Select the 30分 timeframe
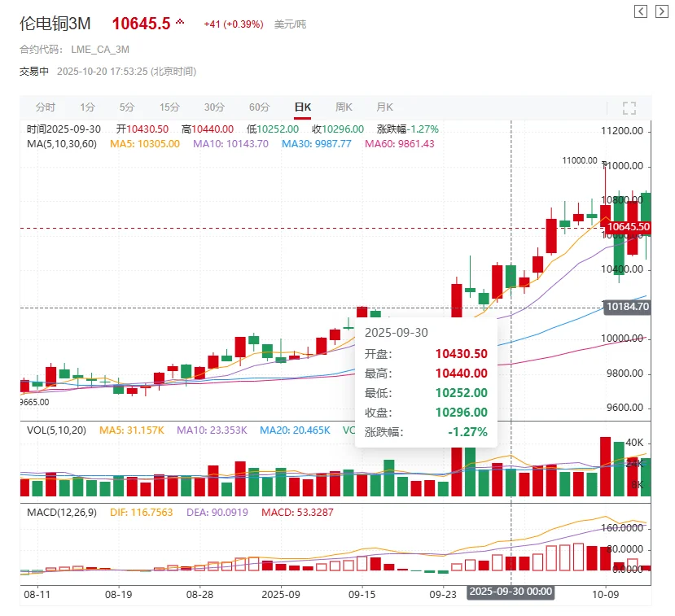 point(214,107)
